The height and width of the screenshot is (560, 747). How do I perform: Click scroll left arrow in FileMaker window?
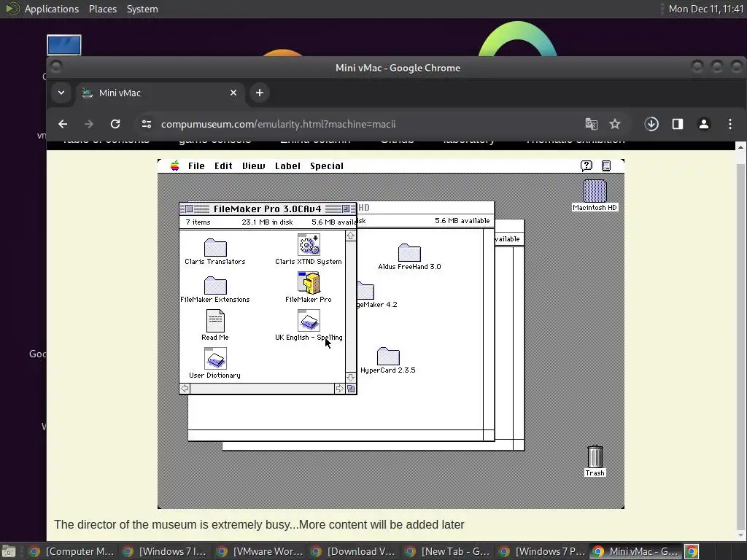(185, 389)
